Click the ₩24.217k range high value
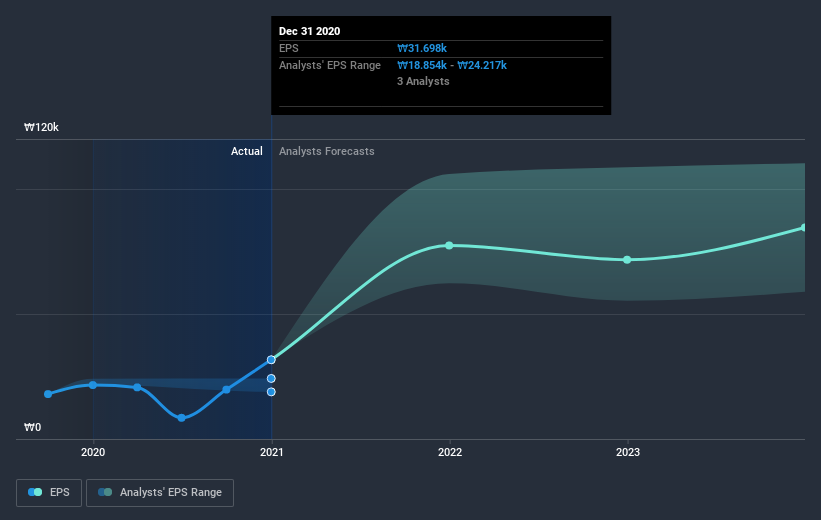The height and width of the screenshot is (520, 821). click(x=482, y=65)
